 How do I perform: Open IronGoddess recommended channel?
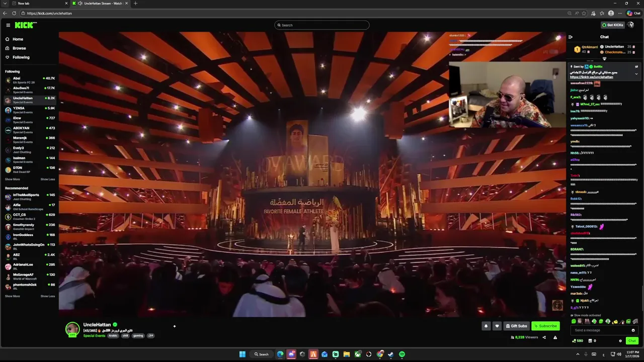tap(30, 236)
